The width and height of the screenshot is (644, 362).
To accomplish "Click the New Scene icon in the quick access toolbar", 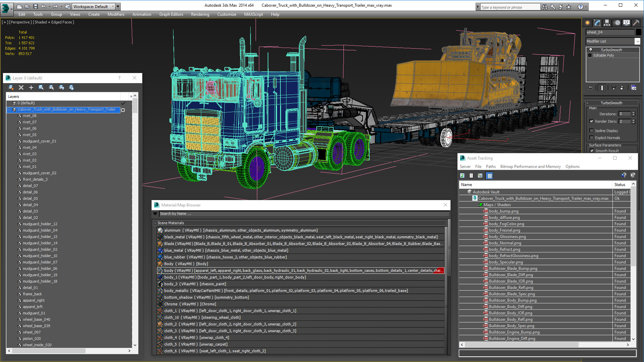I will pos(19,6).
